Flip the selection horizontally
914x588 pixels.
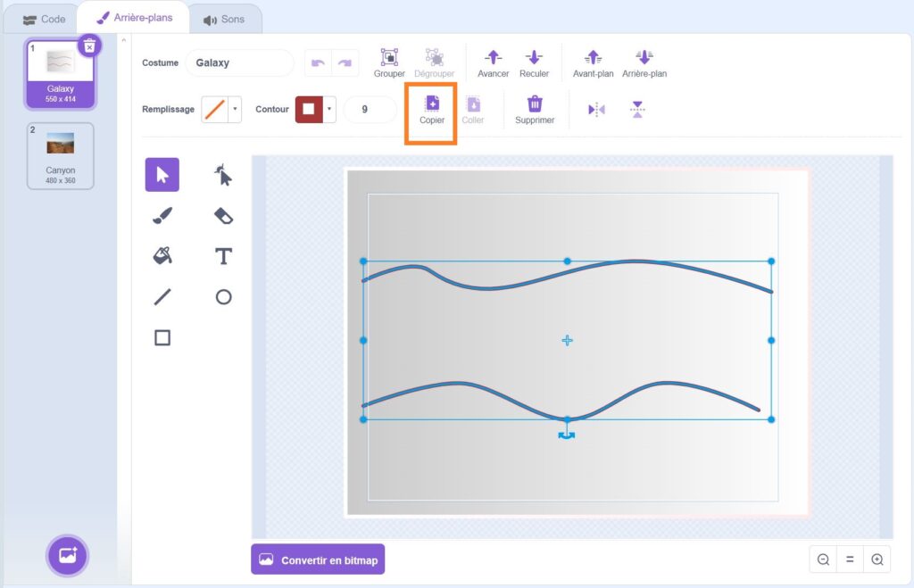pyautogui.click(x=596, y=110)
